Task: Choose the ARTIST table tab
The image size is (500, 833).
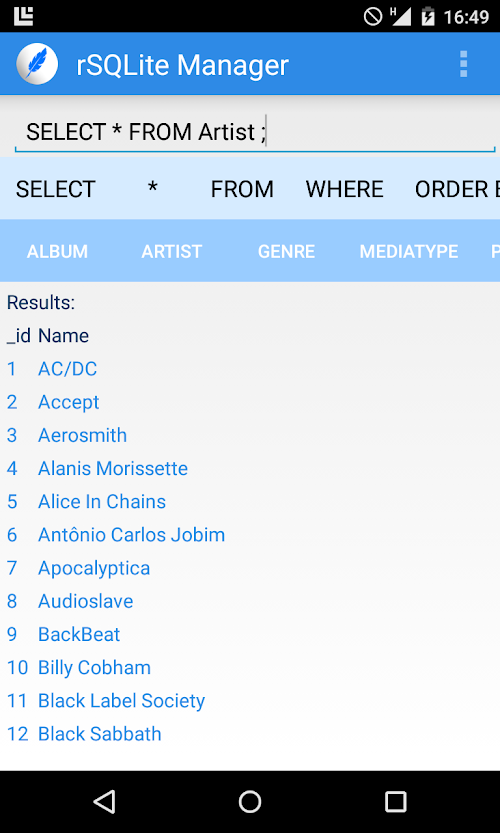Action: [172, 251]
